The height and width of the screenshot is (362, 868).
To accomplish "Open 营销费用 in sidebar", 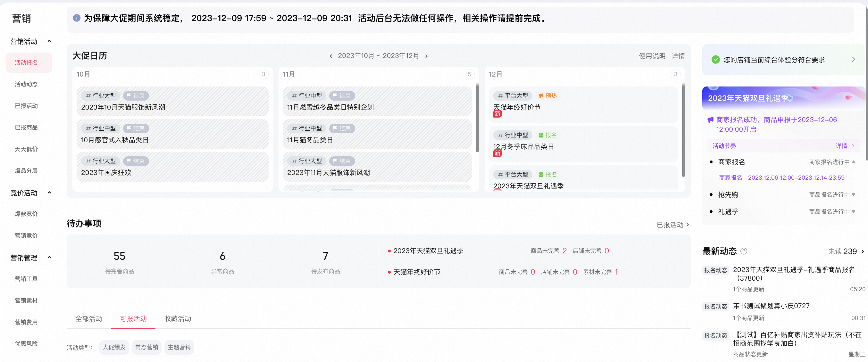I will [x=26, y=322].
